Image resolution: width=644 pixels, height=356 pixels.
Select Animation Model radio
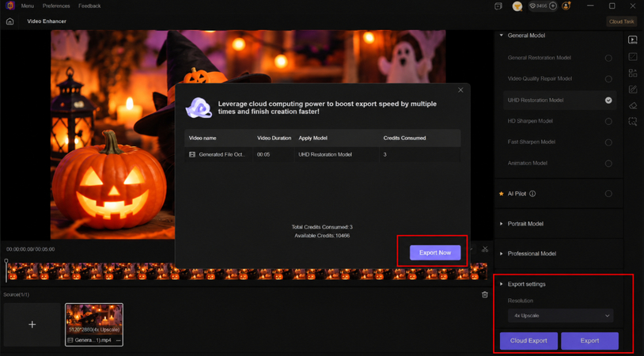point(608,164)
